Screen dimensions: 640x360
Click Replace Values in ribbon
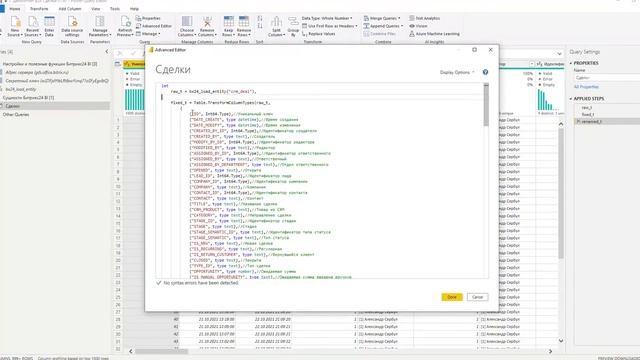[319, 34]
